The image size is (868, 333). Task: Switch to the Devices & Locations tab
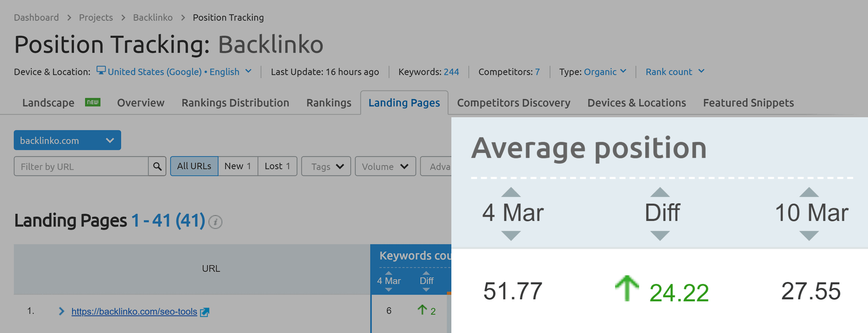[x=637, y=103]
